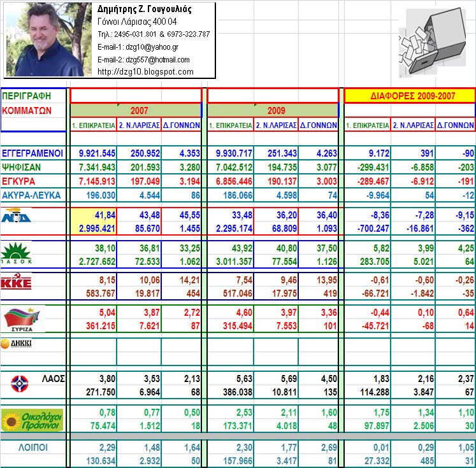The width and height of the screenshot is (476, 468).
Task: Select cell with value 130.634
Action: 94,461
